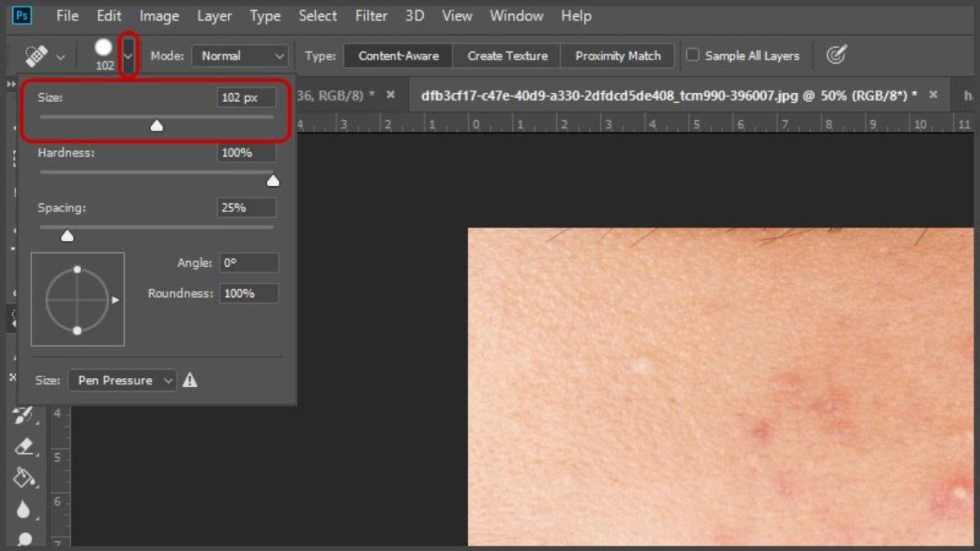Screen dimensions: 980x551
Task: Click the Spacing percentage field
Action: [247, 207]
